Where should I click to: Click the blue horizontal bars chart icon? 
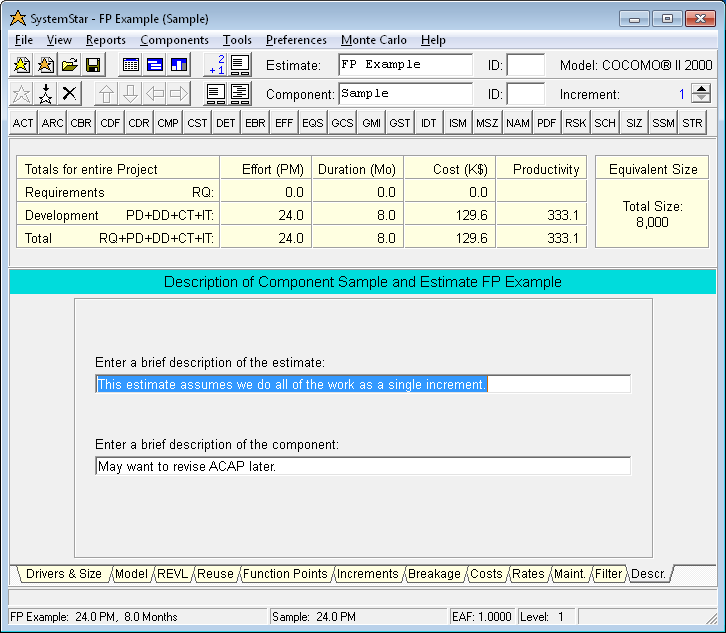click(x=155, y=65)
